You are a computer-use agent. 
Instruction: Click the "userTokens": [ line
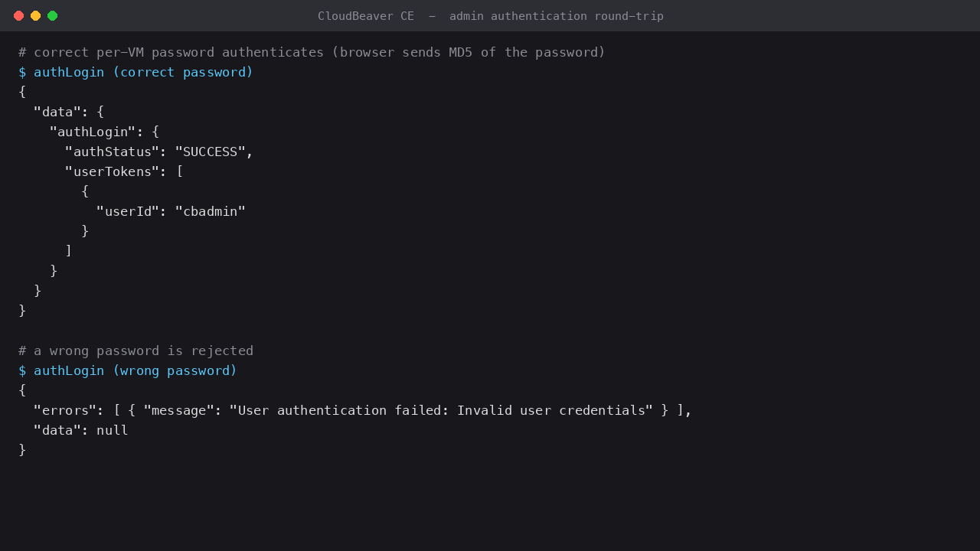pos(124,171)
